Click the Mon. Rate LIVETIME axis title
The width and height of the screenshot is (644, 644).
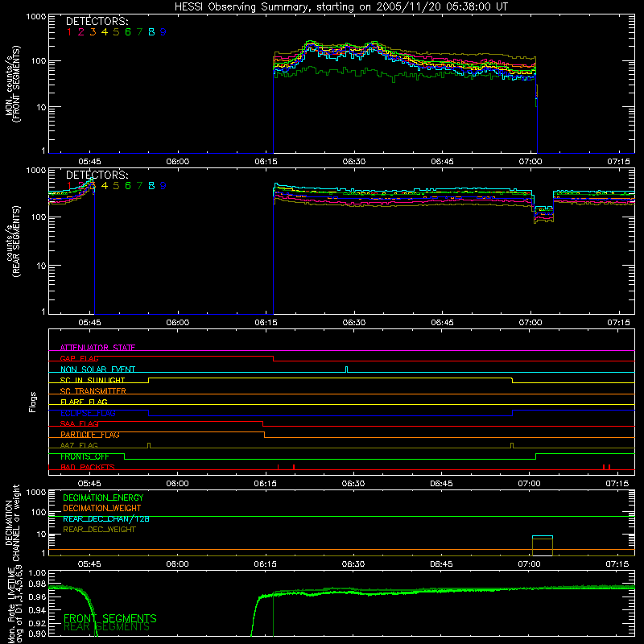pyautogui.click(x=16, y=605)
